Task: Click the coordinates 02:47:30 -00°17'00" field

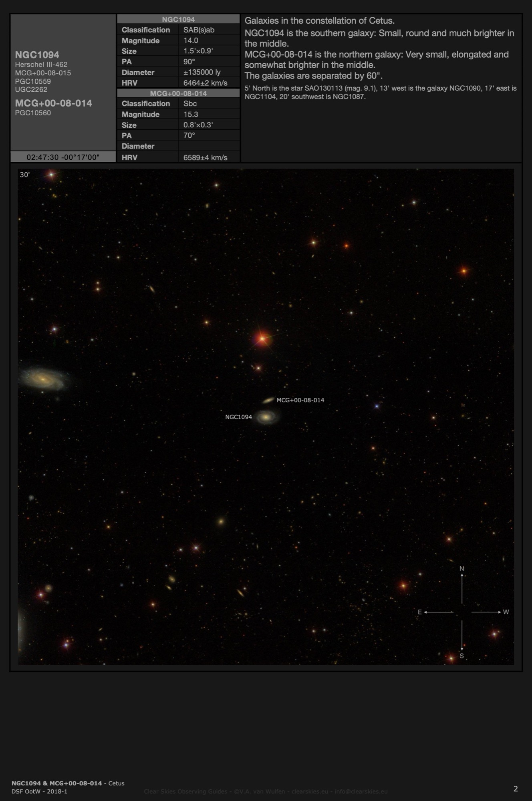Action: click(x=63, y=157)
